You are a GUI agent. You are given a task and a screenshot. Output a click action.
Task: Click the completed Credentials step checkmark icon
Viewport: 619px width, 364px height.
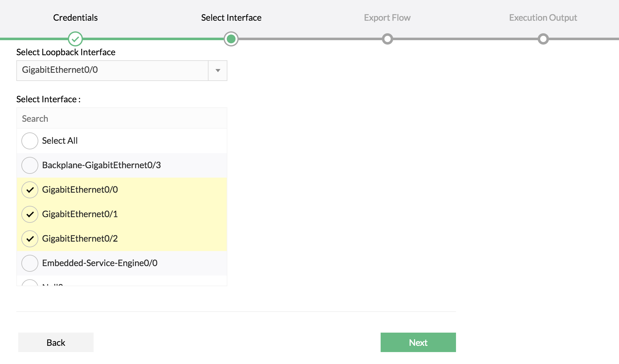point(75,39)
